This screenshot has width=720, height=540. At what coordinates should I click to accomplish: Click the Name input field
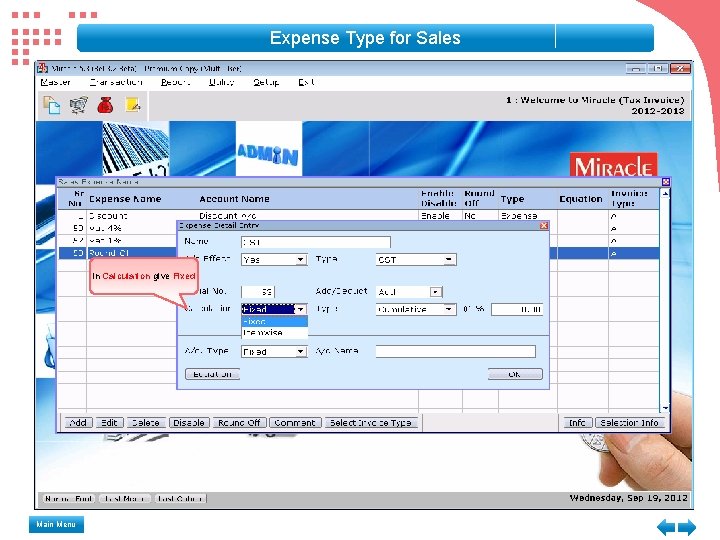[x=316, y=242]
